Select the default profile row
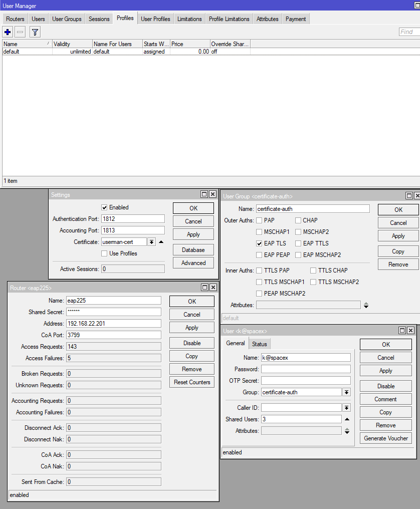The height and width of the screenshot is (509, 420). tap(211, 52)
